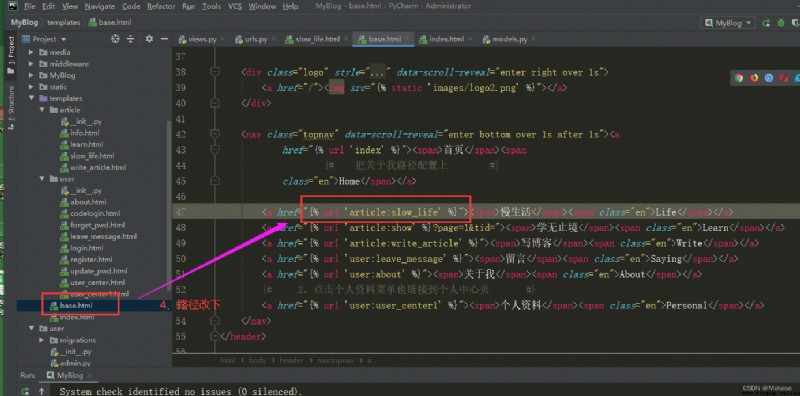Click the green debug bug icon
This screenshot has height=396, width=800.
[x=781, y=23]
